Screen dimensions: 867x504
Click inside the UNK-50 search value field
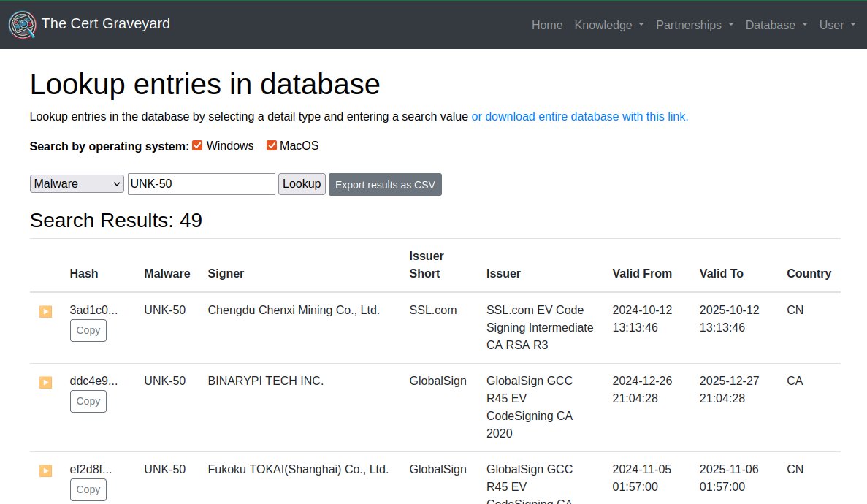click(x=201, y=183)
